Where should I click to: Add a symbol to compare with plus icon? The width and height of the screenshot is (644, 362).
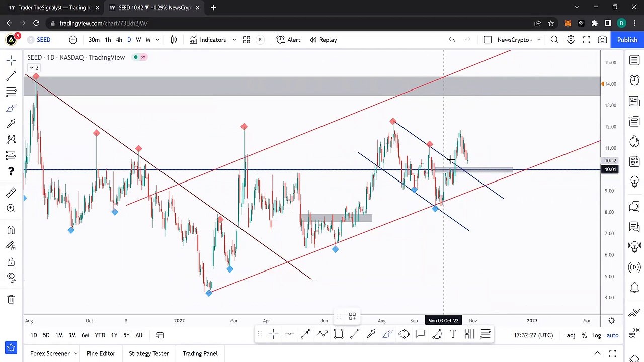click(73, 40)
